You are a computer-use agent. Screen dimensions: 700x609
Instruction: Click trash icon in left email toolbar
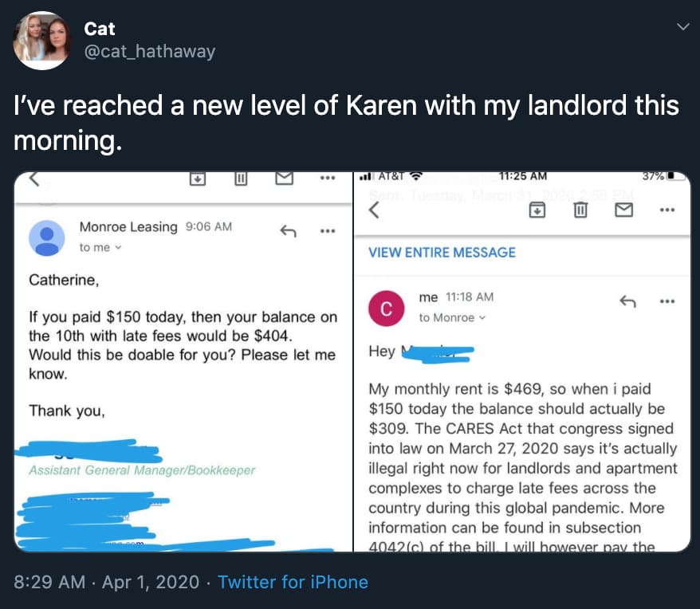(239, 179)
